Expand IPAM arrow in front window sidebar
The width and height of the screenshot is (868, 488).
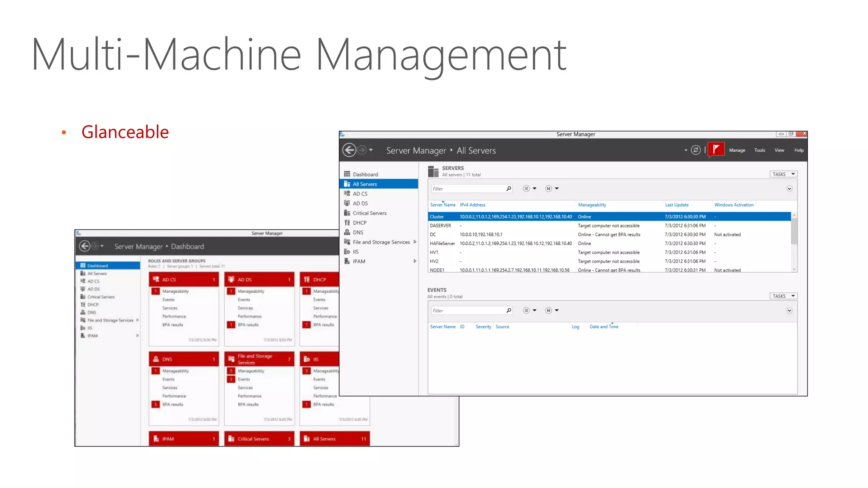pos(415,261)
